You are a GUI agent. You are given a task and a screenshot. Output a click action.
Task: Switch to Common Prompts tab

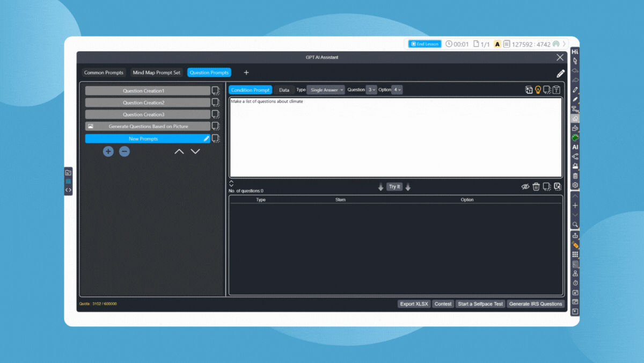point(104,72)
